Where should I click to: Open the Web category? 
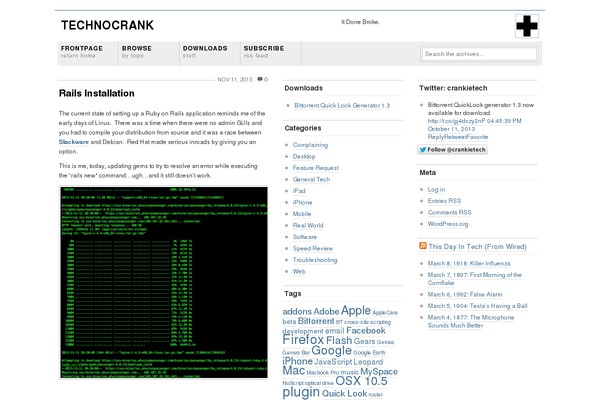299,271
